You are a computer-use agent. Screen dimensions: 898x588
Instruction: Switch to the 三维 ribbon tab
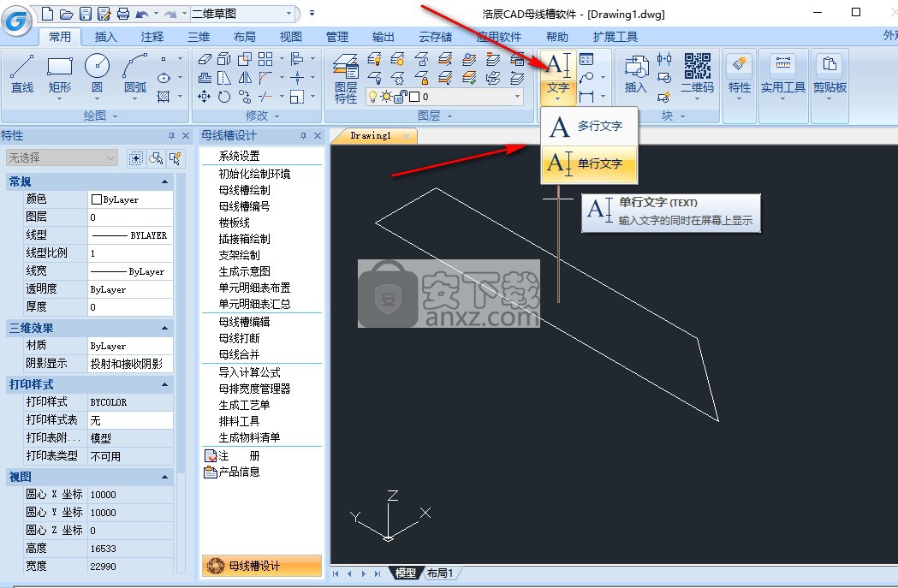click(x=198, y=37)
